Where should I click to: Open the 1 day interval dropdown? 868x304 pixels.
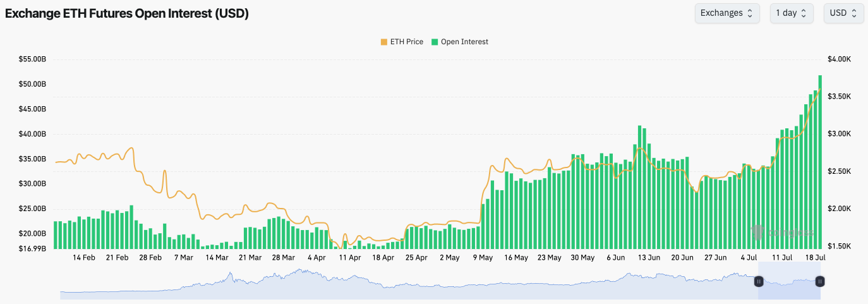coord(791,13)
